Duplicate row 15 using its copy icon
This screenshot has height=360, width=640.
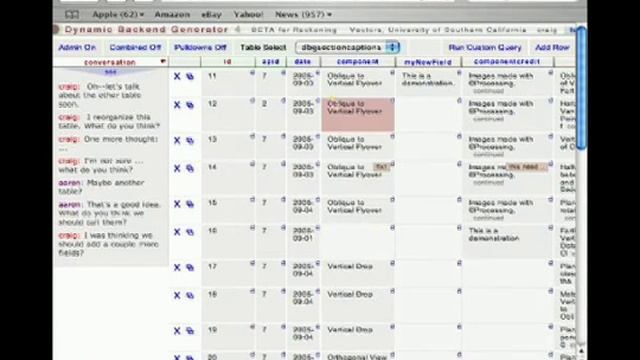(190, 204)
